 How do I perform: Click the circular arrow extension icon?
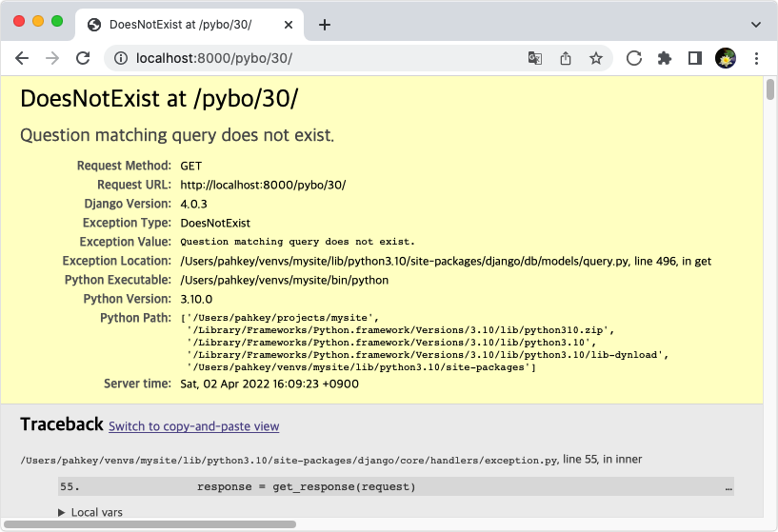click(x=633, y=58)
